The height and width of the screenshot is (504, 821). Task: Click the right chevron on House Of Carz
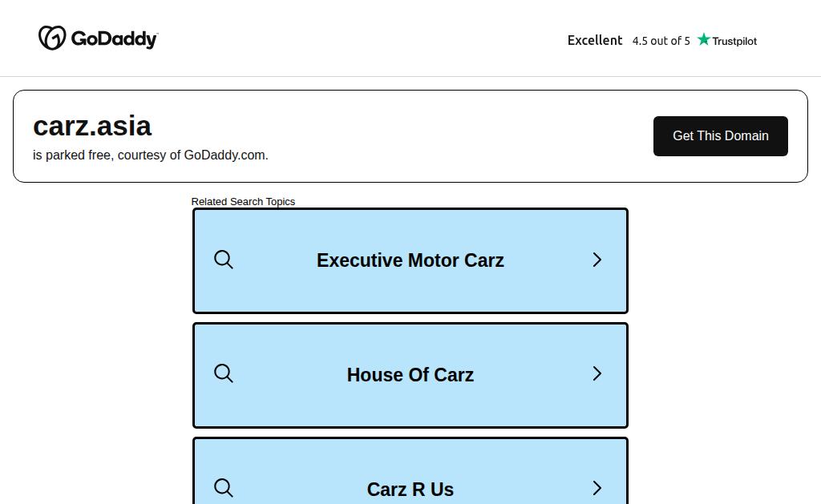597,373
